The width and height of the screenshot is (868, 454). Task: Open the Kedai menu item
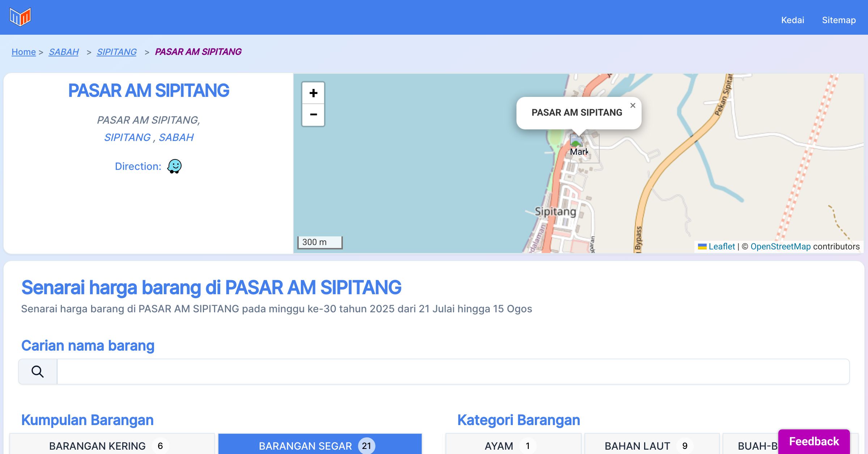click(792, 20)
